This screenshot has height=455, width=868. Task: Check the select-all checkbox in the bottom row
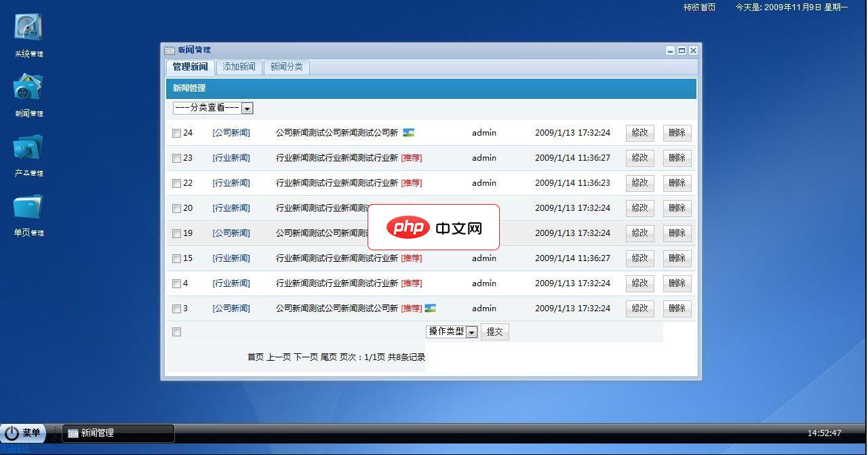[176, 332]
